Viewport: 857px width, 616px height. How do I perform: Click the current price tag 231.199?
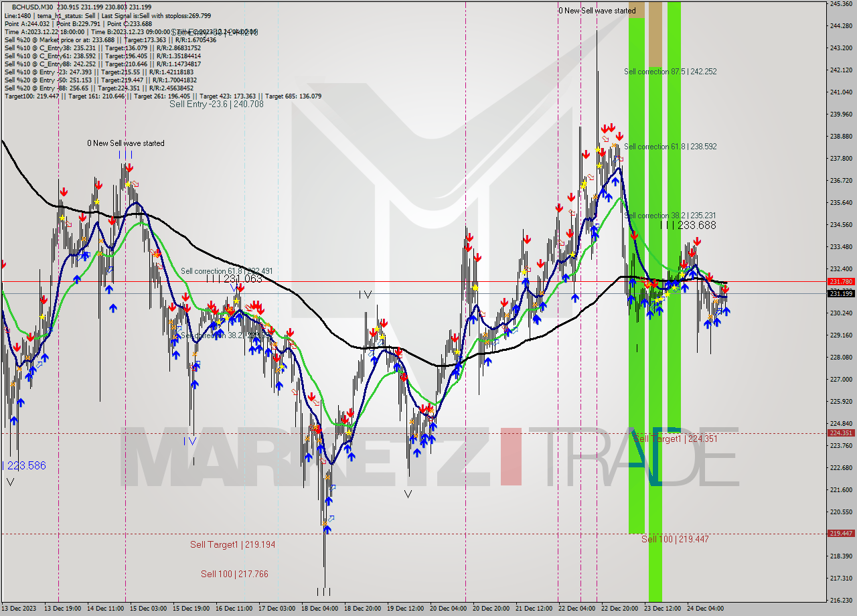(841, 293)
